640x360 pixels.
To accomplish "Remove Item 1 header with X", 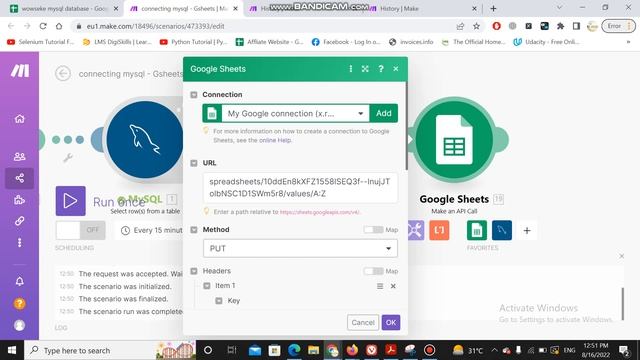I will pyautogui.click(x=393, y=286).
